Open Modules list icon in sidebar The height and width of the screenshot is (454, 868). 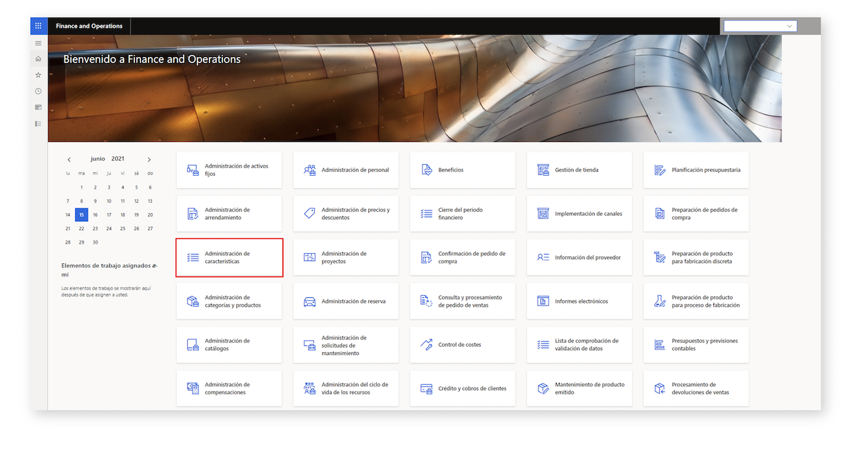(39, 124)
